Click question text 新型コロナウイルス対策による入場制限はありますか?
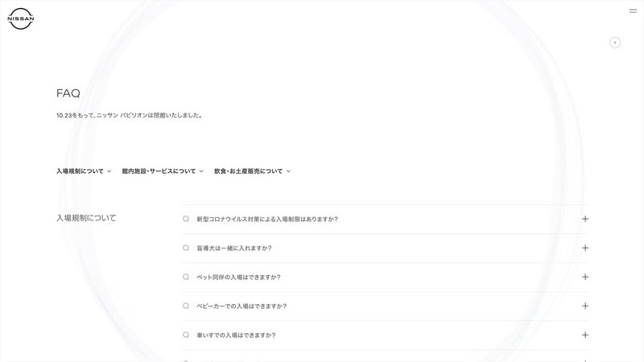Image resolution: width=644 pixels, height=362 pixels. 267,219
